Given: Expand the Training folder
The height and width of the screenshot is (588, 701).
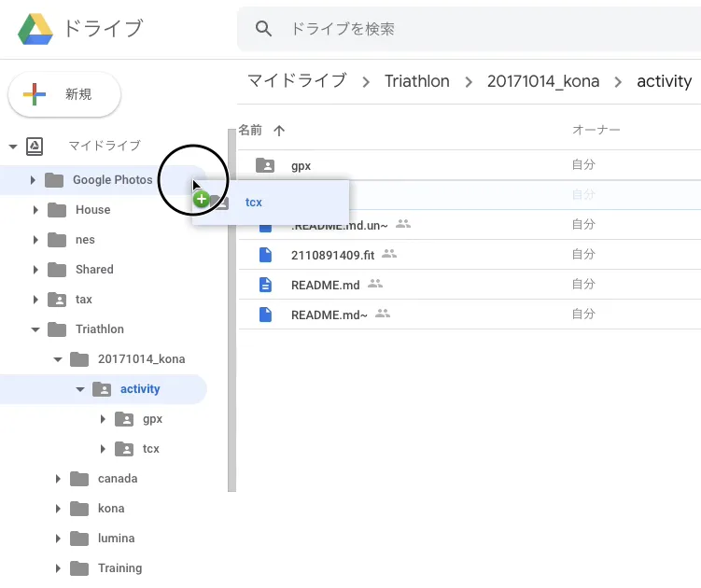Looking at the screenshot, I should coord(58,568).
